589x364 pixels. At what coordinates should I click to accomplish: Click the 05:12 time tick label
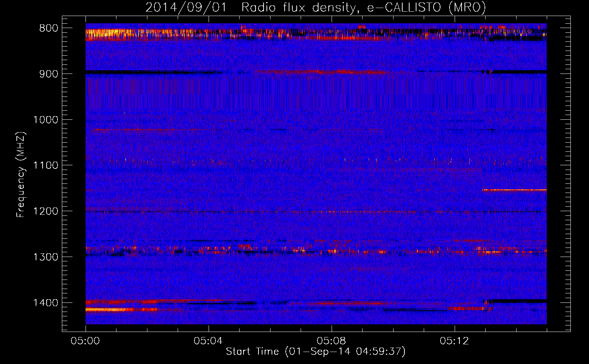pyautogui.click(x=454, y=341)
